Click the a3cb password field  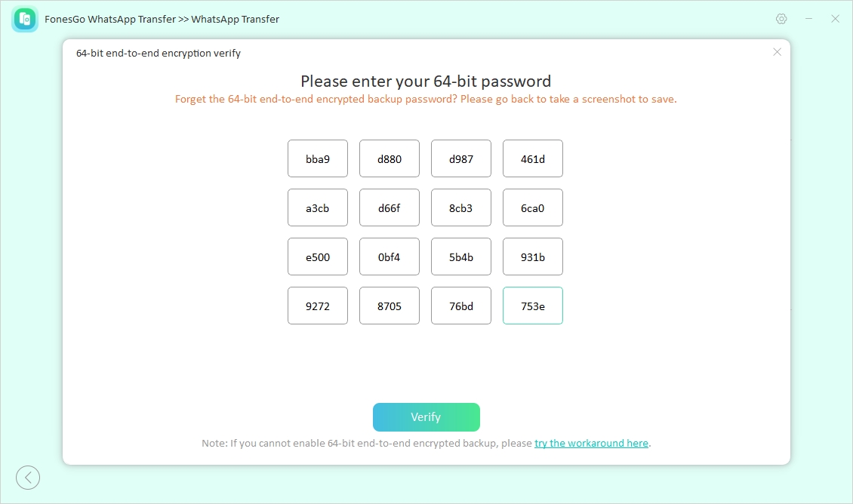318,207
